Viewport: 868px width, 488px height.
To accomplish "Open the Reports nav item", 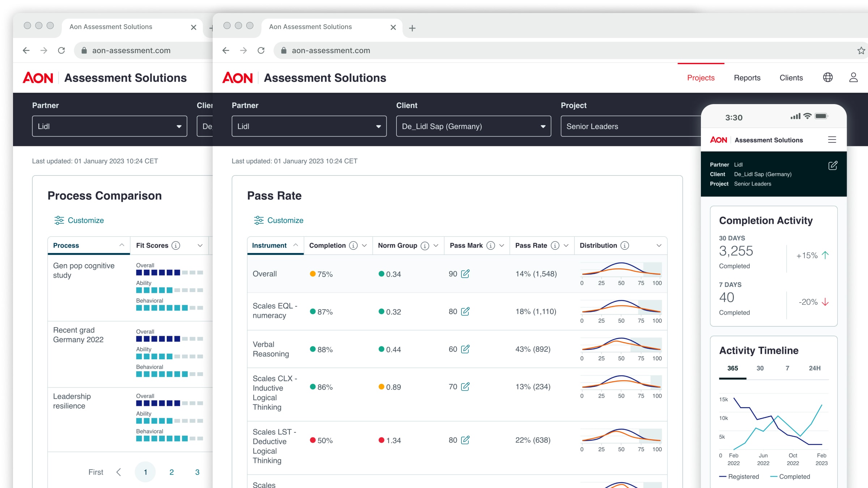I will tap(747, 78).
